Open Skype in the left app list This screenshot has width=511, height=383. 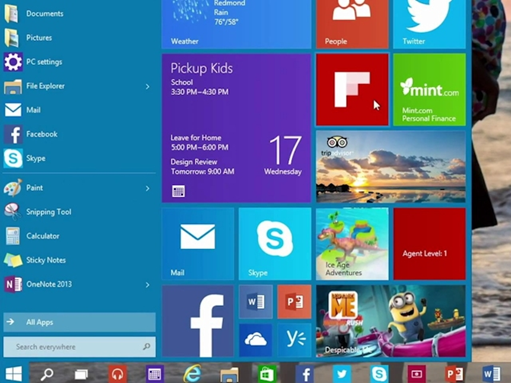point(79,158)
